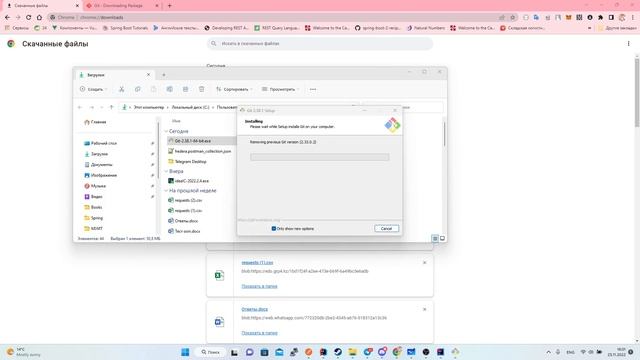Open Главная in Explorer sidebar
This screenshot has width=640, height=360.
pyautogui.click(x=98, y=122)
